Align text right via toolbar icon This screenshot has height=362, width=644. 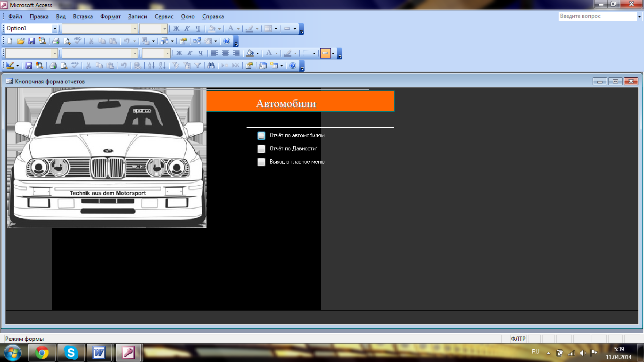point(236,53)
